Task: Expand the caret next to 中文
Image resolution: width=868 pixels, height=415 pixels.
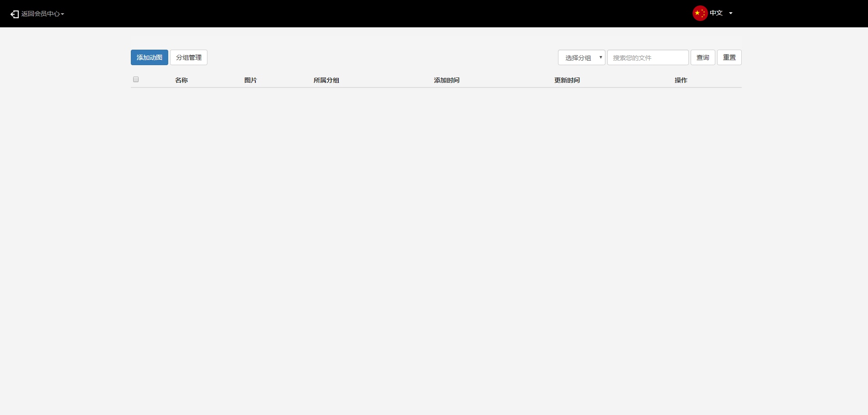Action: pos(731,13)
